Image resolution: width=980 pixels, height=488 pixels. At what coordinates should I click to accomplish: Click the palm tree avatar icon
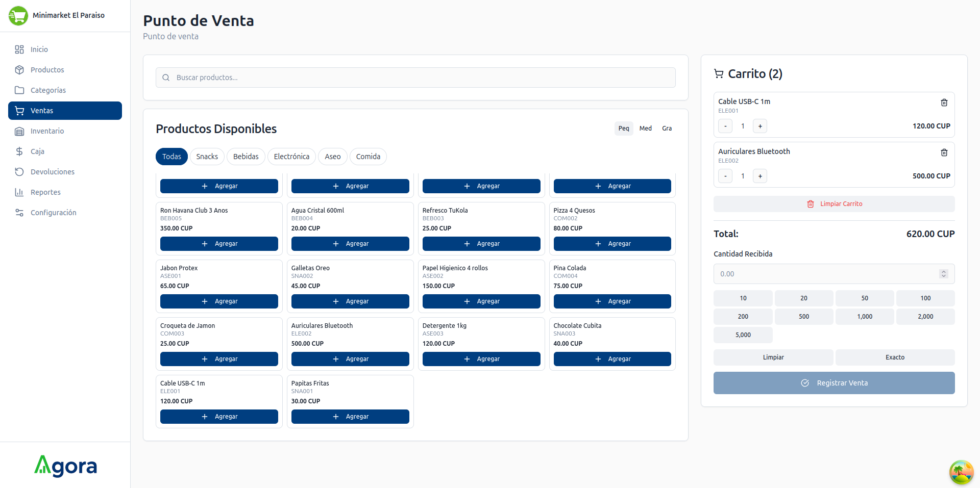961,472
